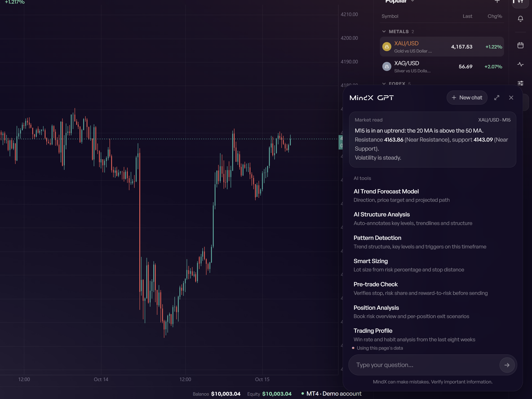Click the Equity $10,003.04 value
This screenshot has width=532, height=399.
click(277, 394)
